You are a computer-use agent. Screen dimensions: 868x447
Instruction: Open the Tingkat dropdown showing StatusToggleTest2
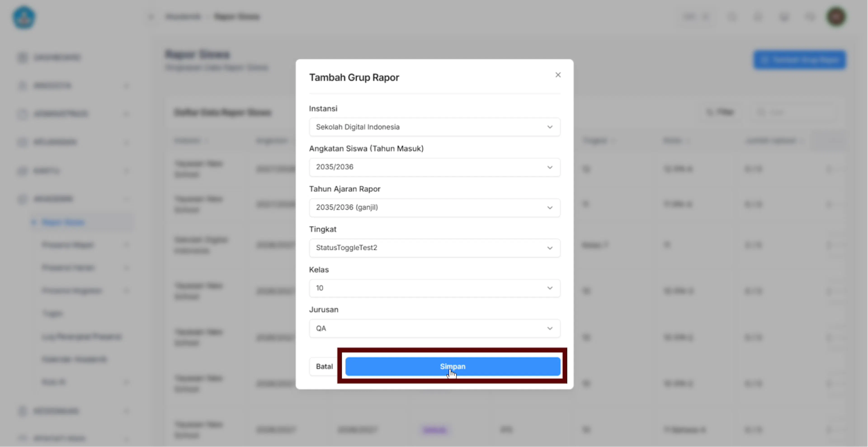tap(435, 248)
